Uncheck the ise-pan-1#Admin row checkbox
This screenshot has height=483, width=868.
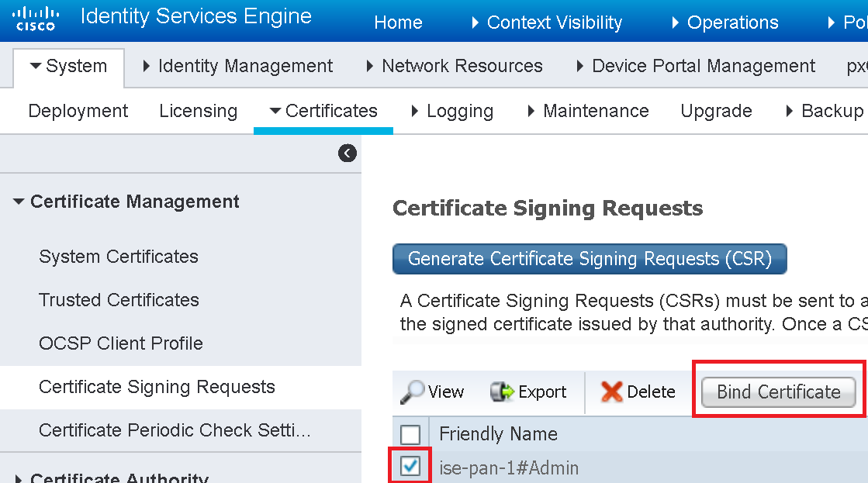[x=410, y=467]
